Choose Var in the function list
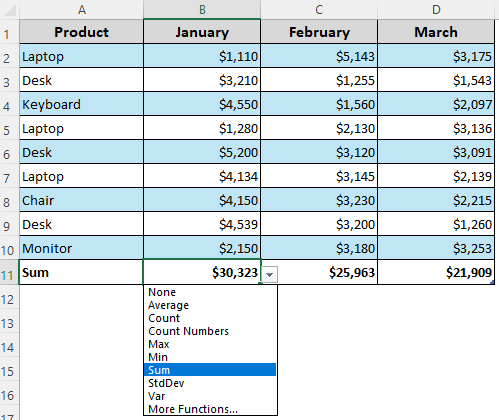 click(x=210, y=396)
